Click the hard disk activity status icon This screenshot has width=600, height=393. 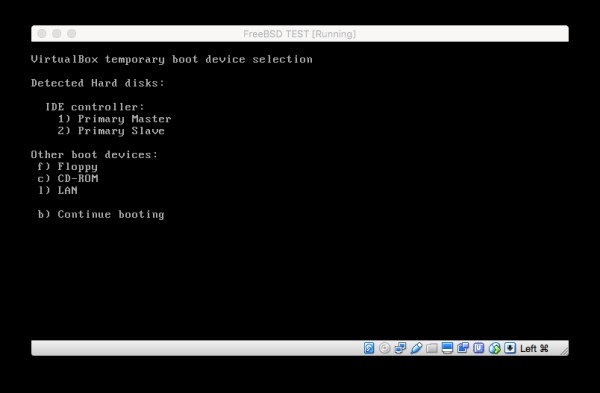369,348
